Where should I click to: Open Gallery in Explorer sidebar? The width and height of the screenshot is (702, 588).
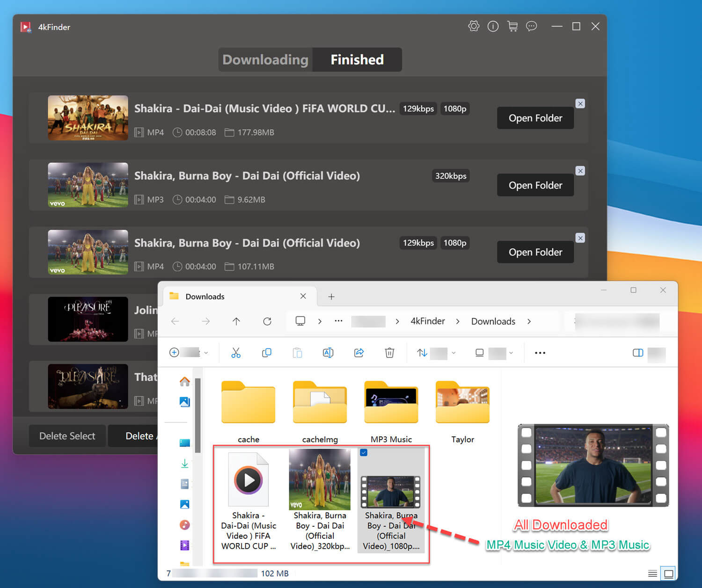coord(185,402)
